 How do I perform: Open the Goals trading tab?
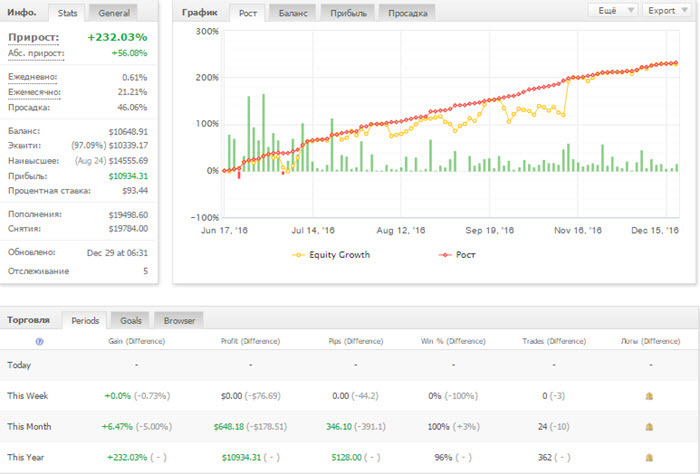[130, 320]
